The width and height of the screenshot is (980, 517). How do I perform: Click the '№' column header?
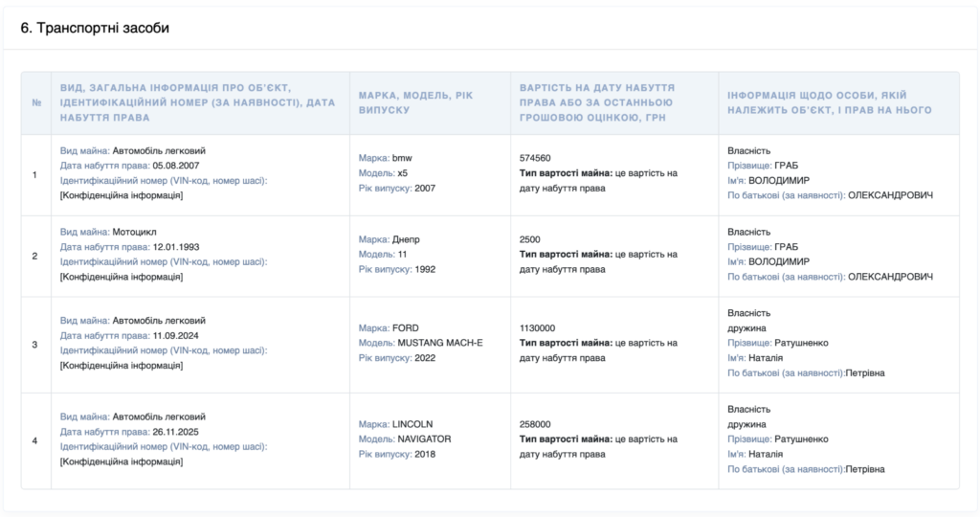click(x=36, y=102)
